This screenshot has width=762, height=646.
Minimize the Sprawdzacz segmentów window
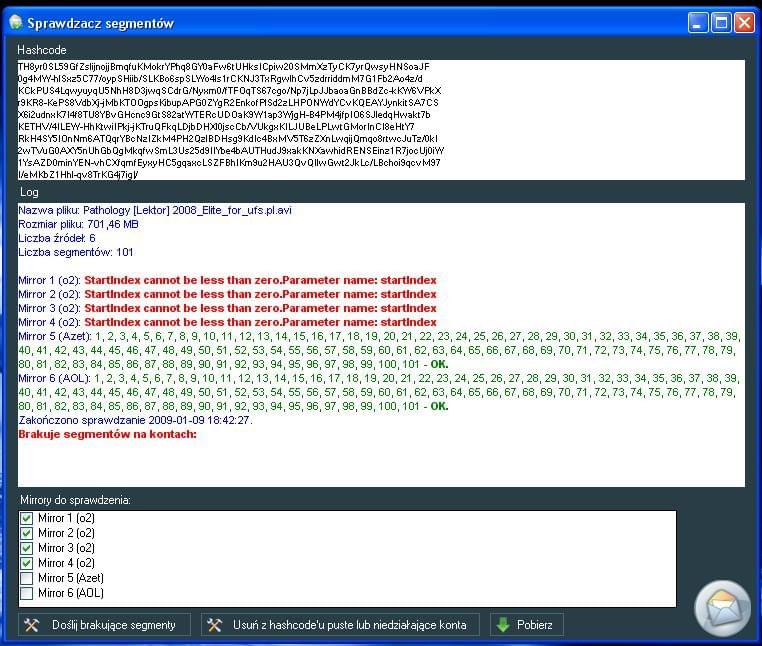click(697, 22)
